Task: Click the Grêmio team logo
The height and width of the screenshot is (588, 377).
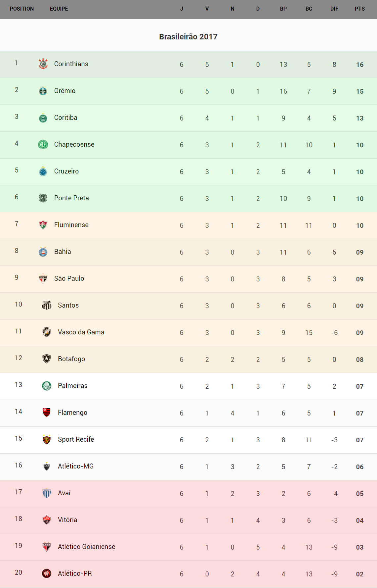Action: tap(43, 91)
